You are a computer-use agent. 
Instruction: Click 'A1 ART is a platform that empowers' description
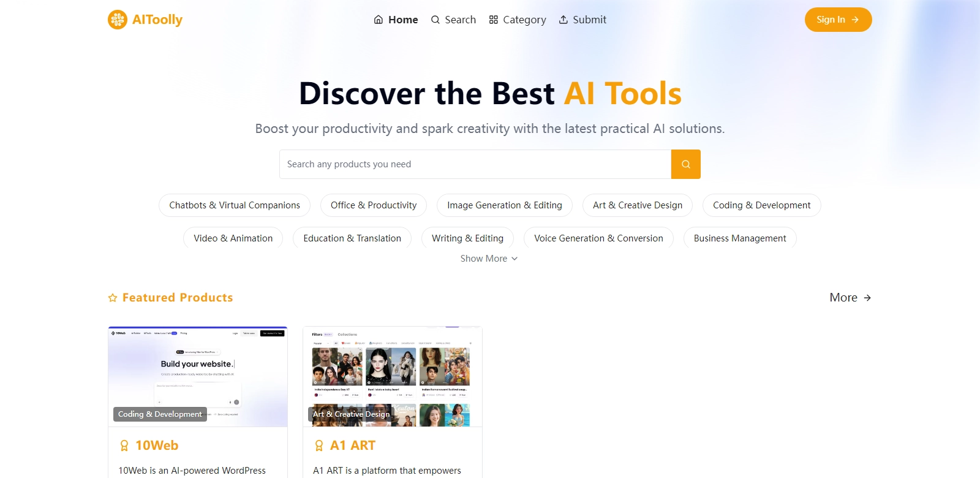coord(387,471)
